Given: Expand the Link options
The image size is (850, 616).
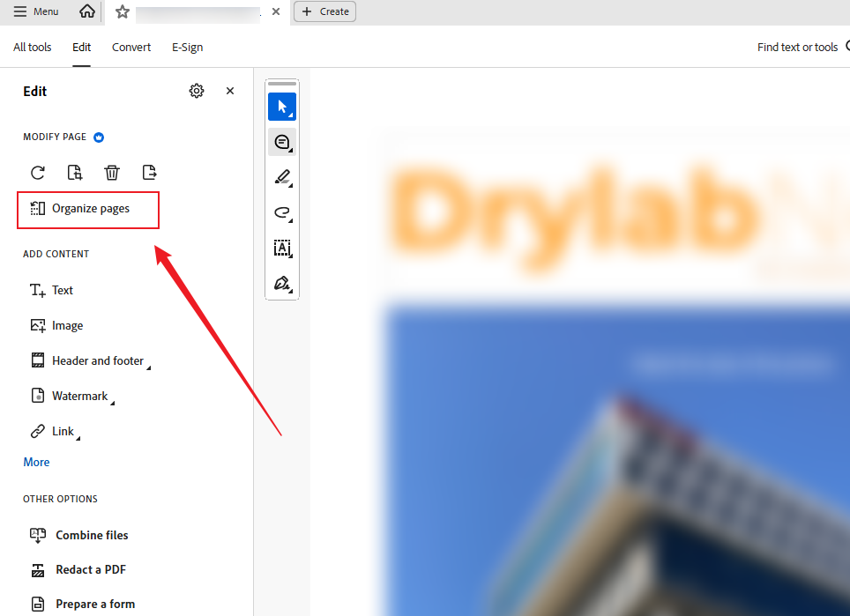Looking at the screenshot, I should 62,431.
